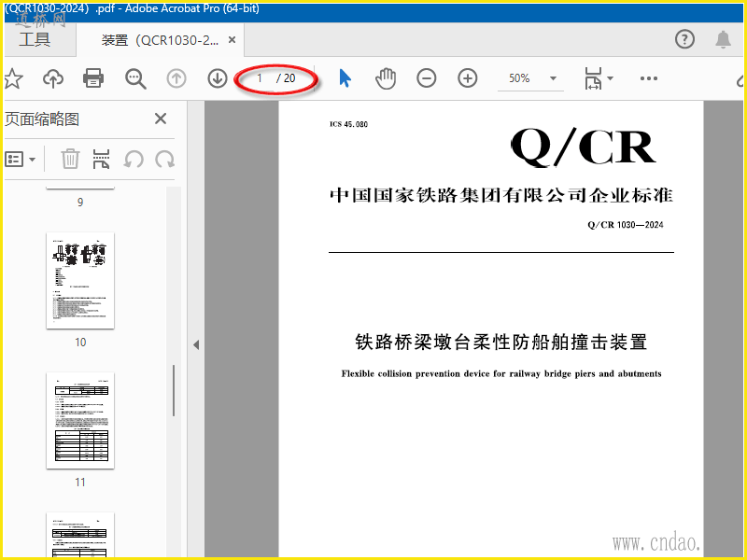
Task: Zoom out with minus button
Action: click(x=427, y=78)
